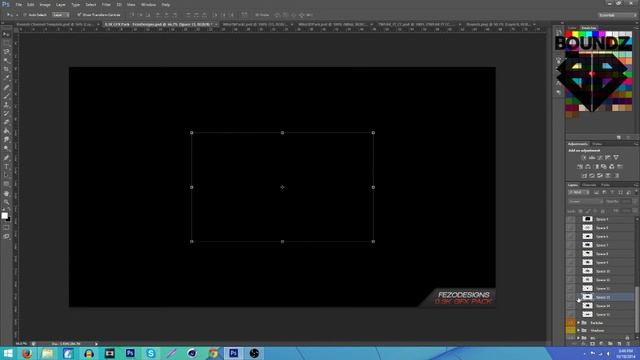
Task: Select the Zoom tool
Action: pos(6,202)
